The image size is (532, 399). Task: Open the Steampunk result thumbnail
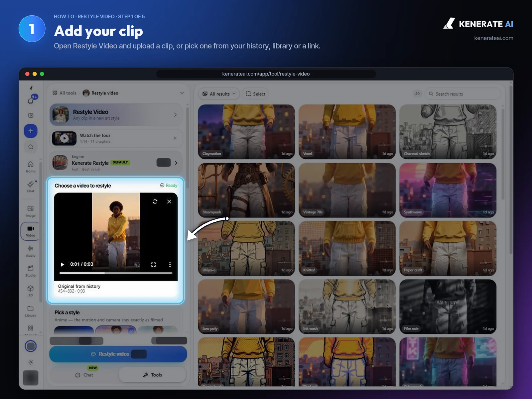[246, 190]
